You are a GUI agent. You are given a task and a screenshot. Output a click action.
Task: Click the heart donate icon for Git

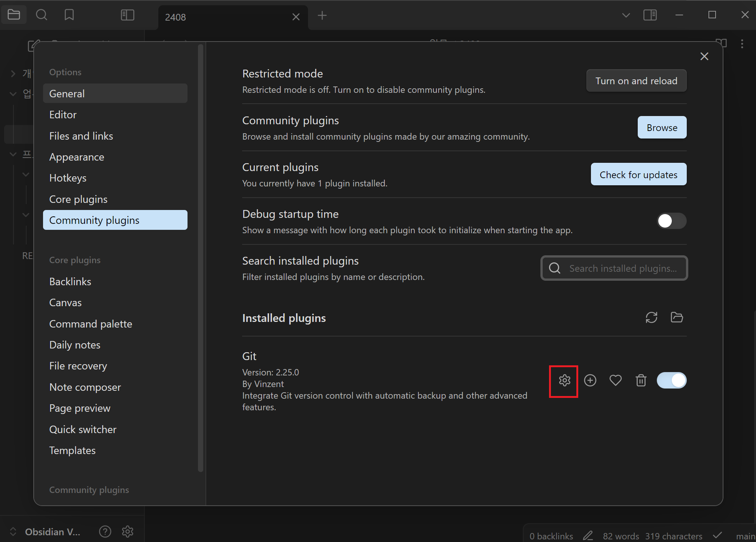point(615,381)
